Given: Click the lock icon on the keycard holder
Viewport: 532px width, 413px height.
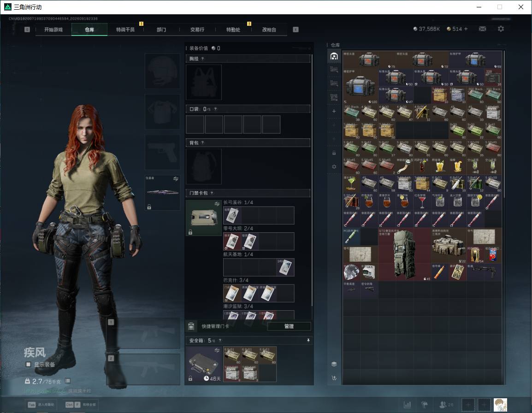Looking at the screenshot, I should [x=190, y=232].
